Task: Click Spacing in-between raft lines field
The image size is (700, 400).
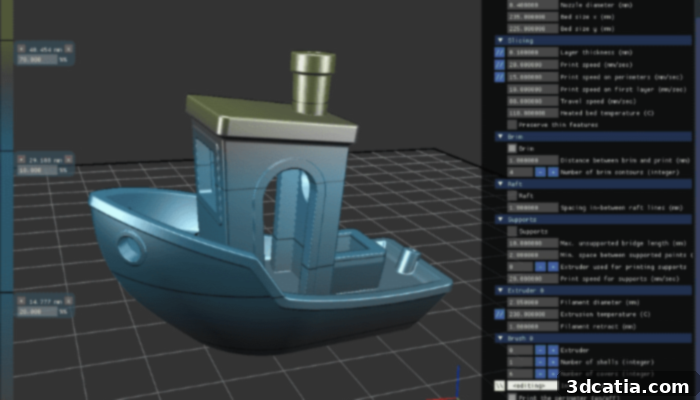Action: click(x=533, y=208)
